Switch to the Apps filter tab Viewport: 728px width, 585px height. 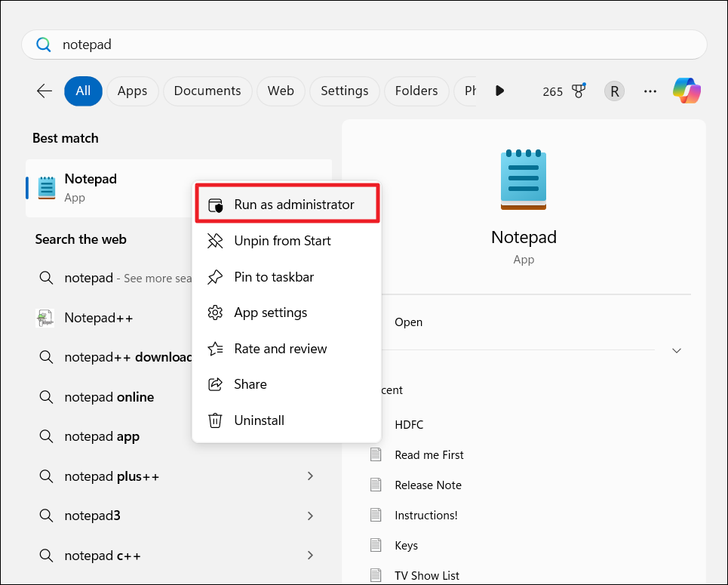(x=132, y=91)
